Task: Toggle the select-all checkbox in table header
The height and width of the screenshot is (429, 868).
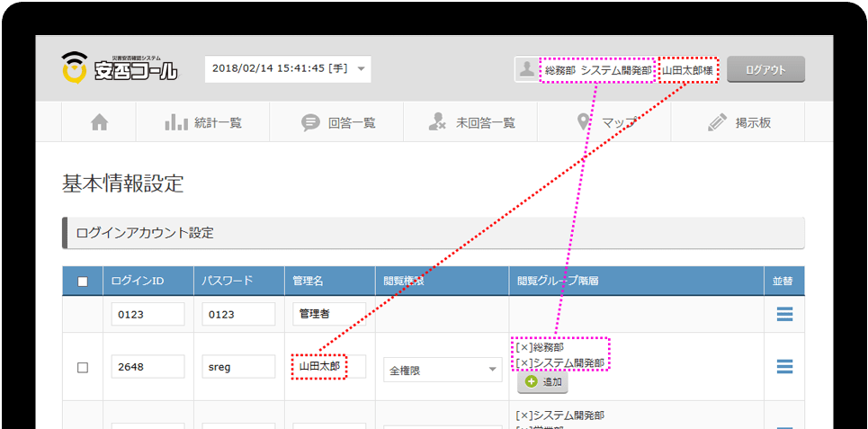Action: (83, 282)
